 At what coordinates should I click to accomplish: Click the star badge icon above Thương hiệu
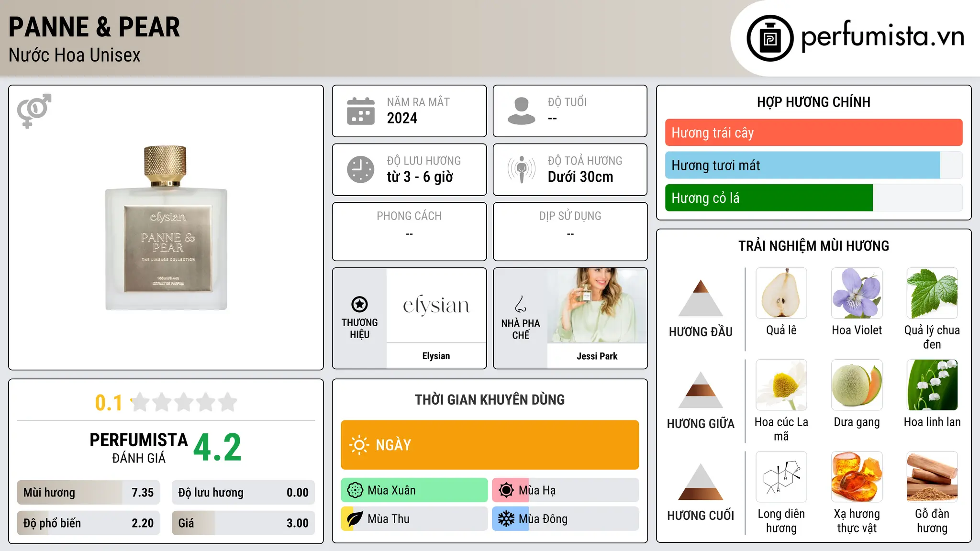tap(360, 304)
